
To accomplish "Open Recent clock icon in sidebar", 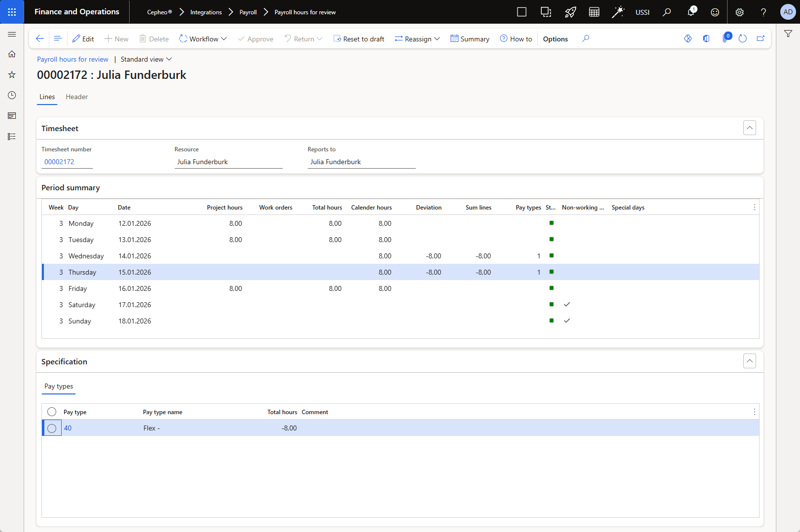I will coord(12,95).
